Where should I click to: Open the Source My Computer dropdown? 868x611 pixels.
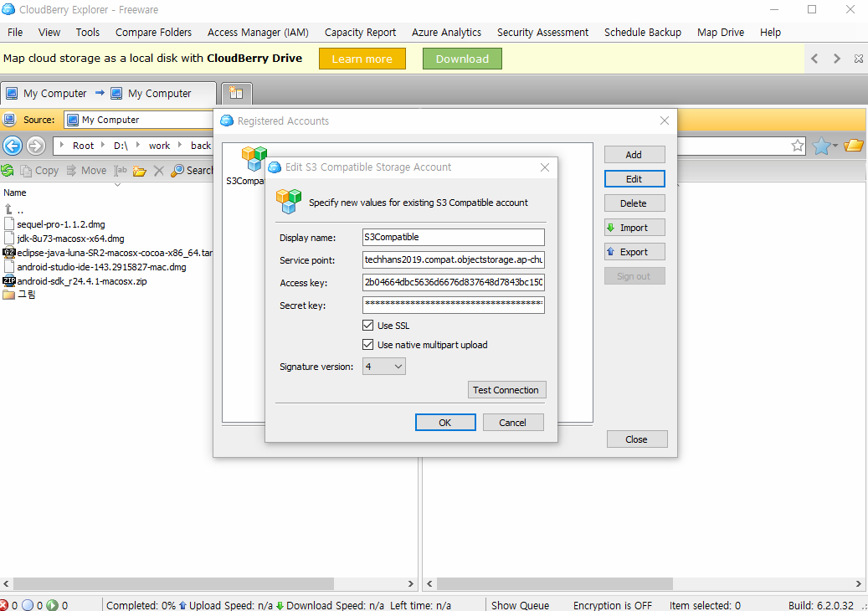(139, 120)
